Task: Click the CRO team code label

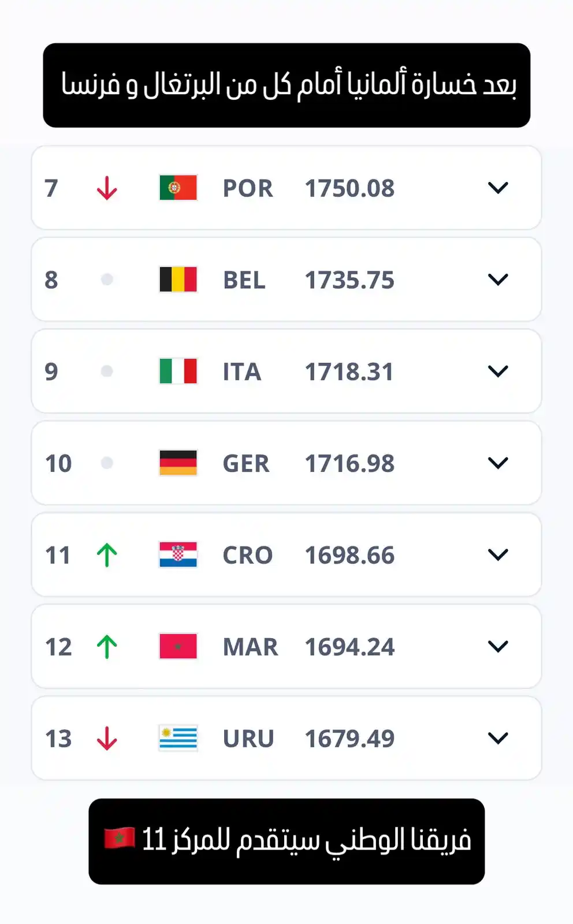Action: (248, 556)
